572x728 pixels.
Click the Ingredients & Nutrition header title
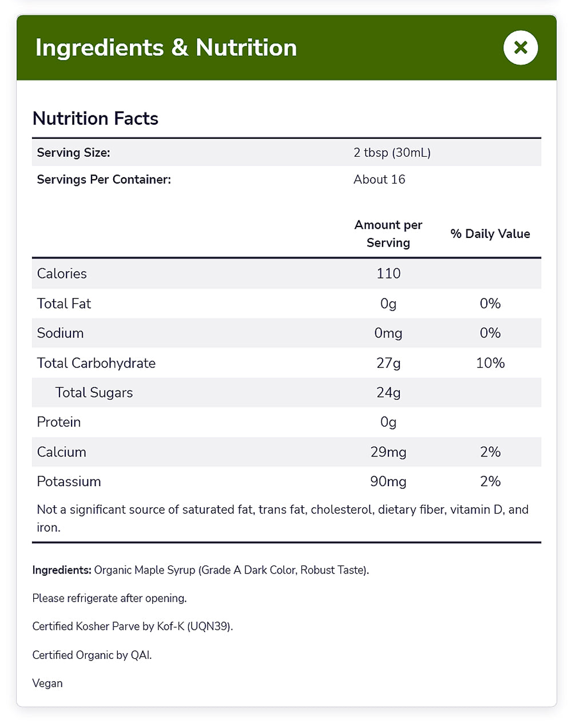166,48
